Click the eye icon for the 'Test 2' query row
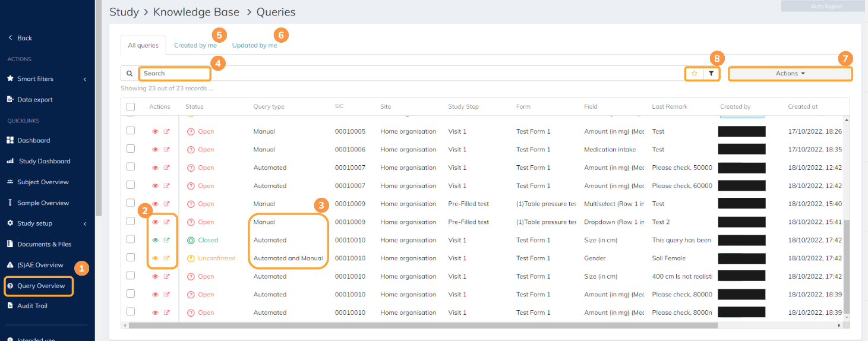Image resolution: width=868 pixels, height=341 pixels. tap(155, 222)
